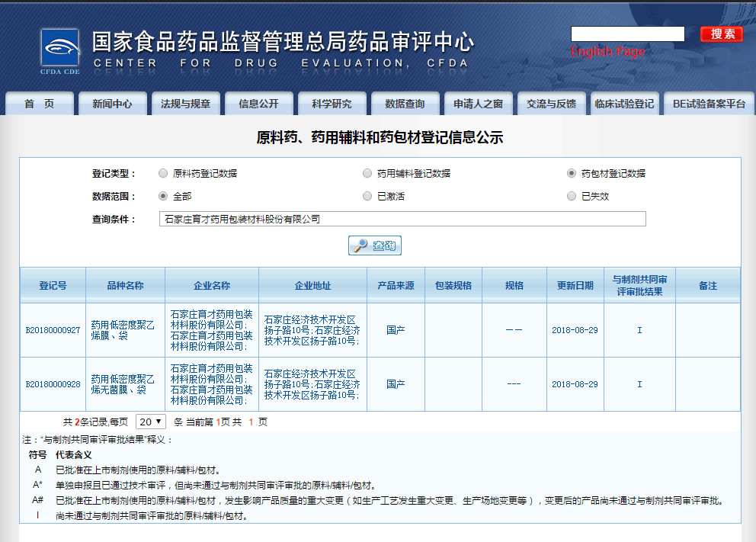This screenshot has width=756, height=542.
Task: Select 原料药登记数据 radio option
Action: [162, 173]
